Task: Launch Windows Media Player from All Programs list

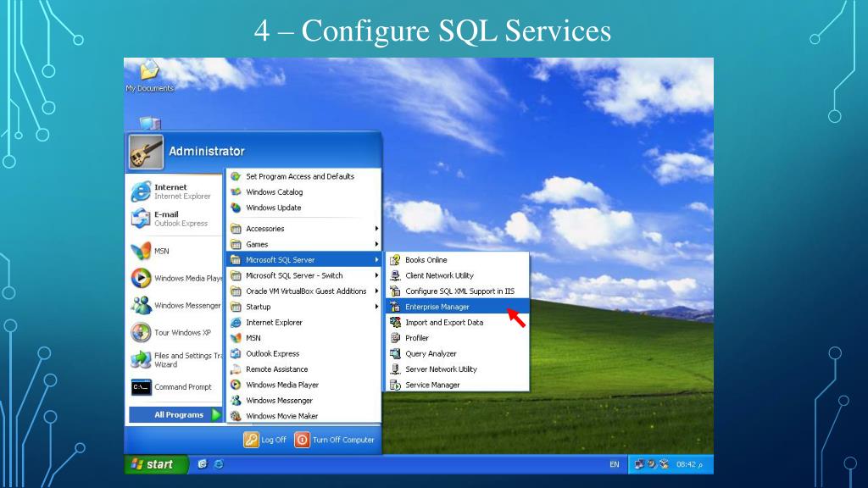Action: click(304, 385)
